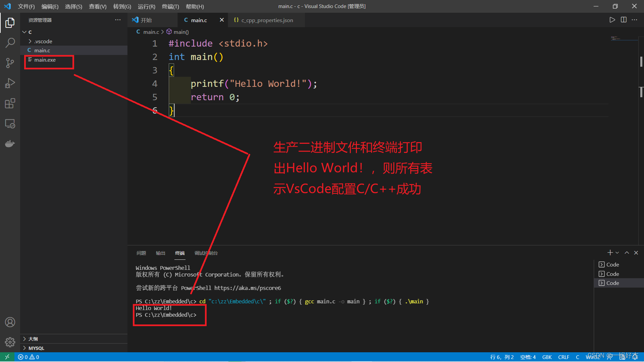644x362 pixels.
Task: Open the terminal launch profile dropdown
Action: tap(617, 253)
